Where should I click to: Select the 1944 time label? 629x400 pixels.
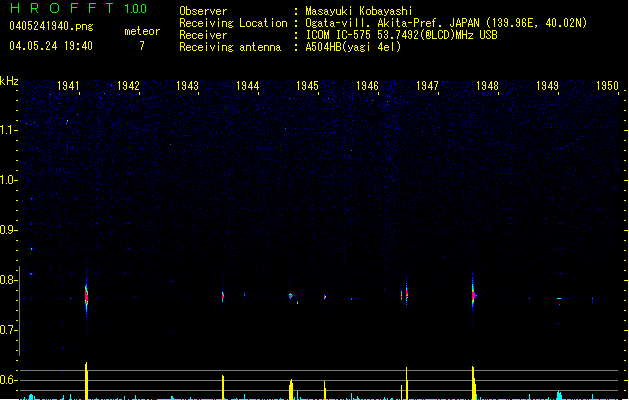(248, 86)
